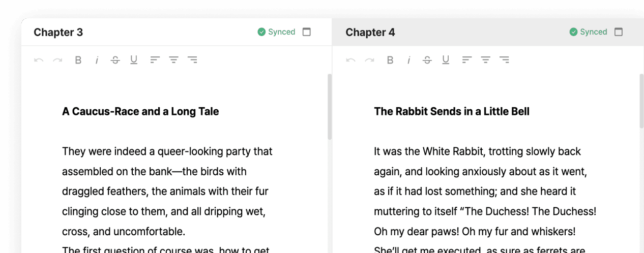The image size is (644, 253).
Task: Toggle bold in Chapter 4 toolbar
Action: coord(390,60)
